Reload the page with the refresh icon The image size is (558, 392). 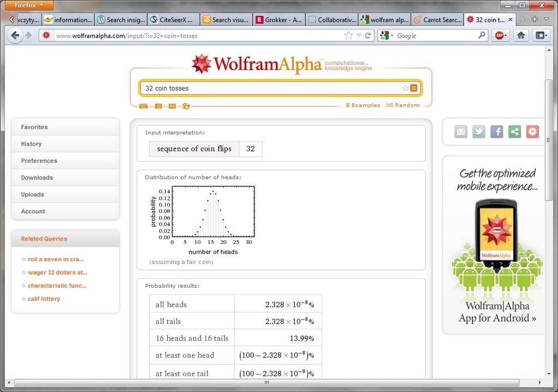click(x=368, y=35)
